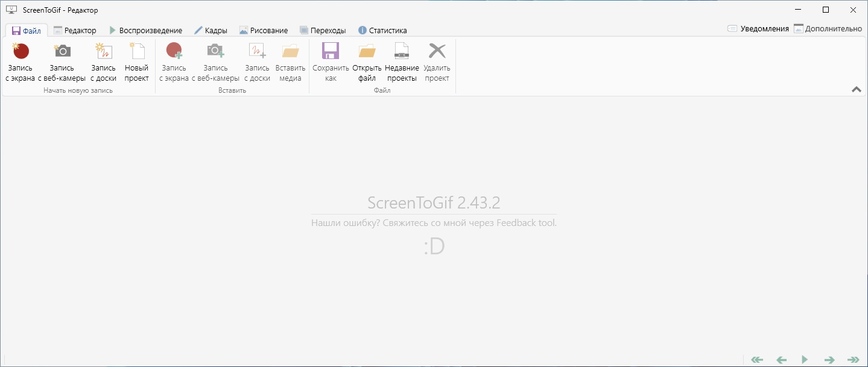The width and height of the screenshot is (868, 367).
Task: Close the ScreenToGif editor window
Action: [854, 10]
